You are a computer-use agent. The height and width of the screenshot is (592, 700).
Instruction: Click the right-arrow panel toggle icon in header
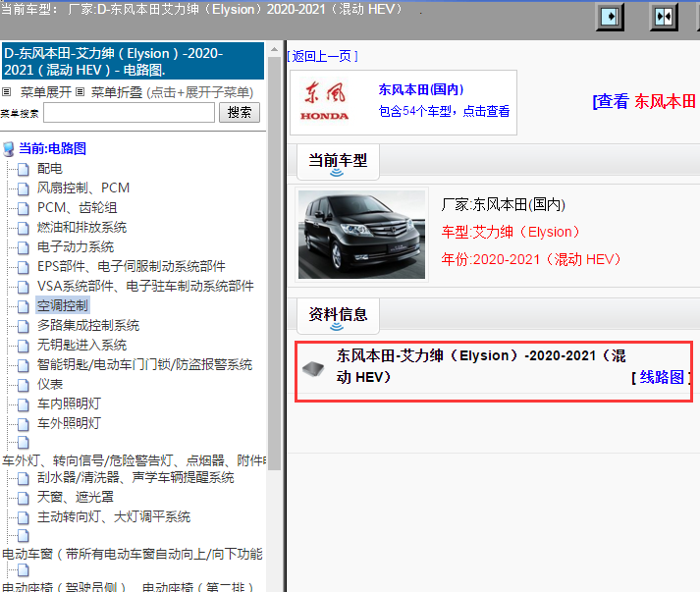coord(610,18)
